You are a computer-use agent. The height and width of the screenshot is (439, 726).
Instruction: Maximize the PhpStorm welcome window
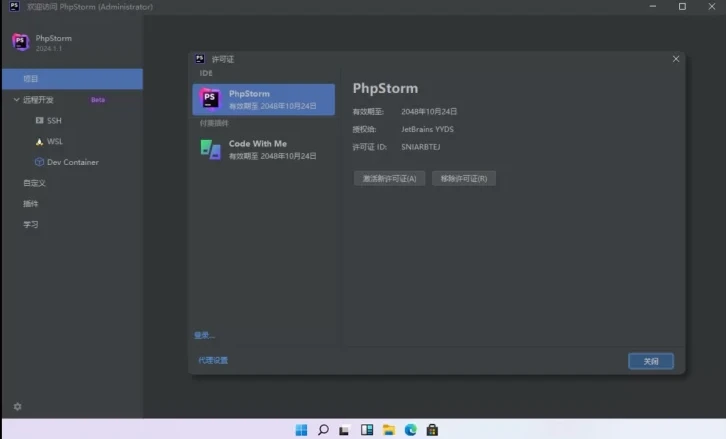pos(682,6)
